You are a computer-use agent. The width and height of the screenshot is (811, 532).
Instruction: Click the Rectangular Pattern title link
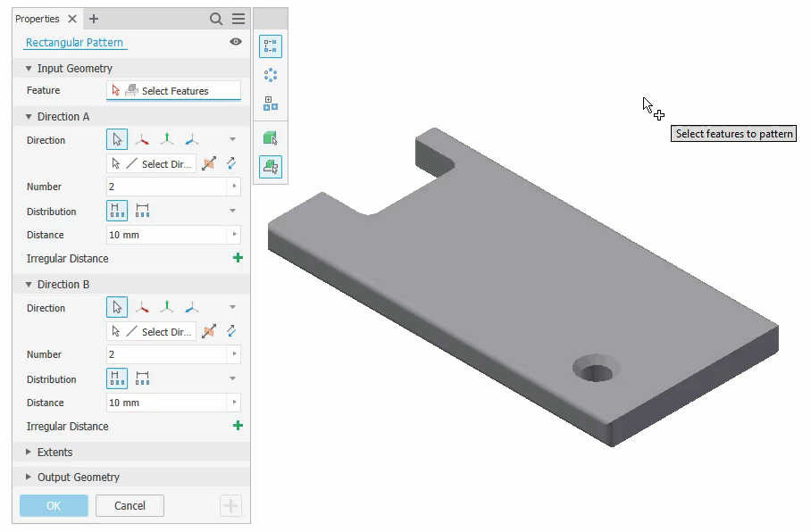tap(74, 42)
